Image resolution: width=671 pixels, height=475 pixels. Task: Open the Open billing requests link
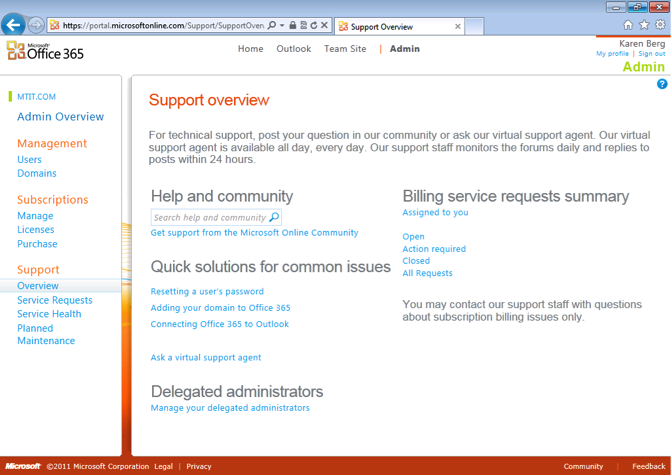(x=413, y=237)
